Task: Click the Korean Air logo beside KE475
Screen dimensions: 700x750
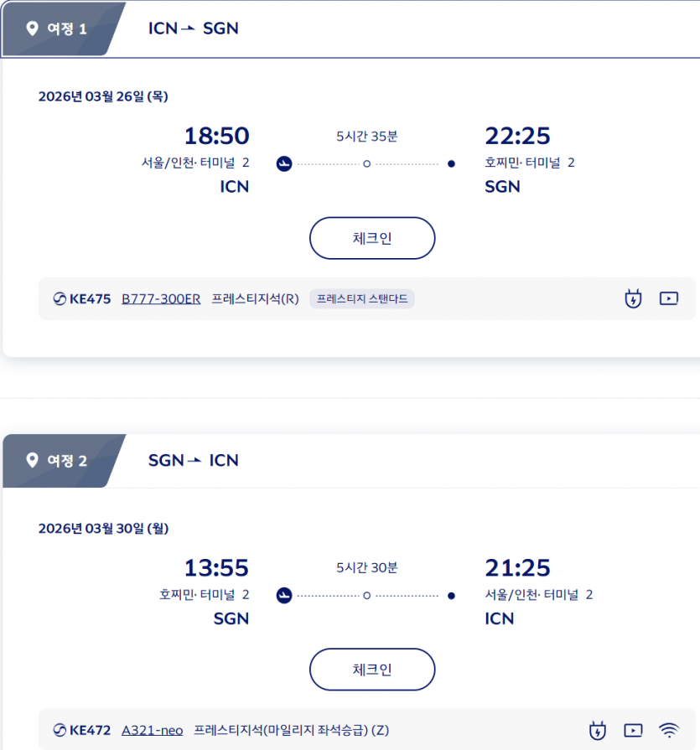Action: [x=60, y=298]
